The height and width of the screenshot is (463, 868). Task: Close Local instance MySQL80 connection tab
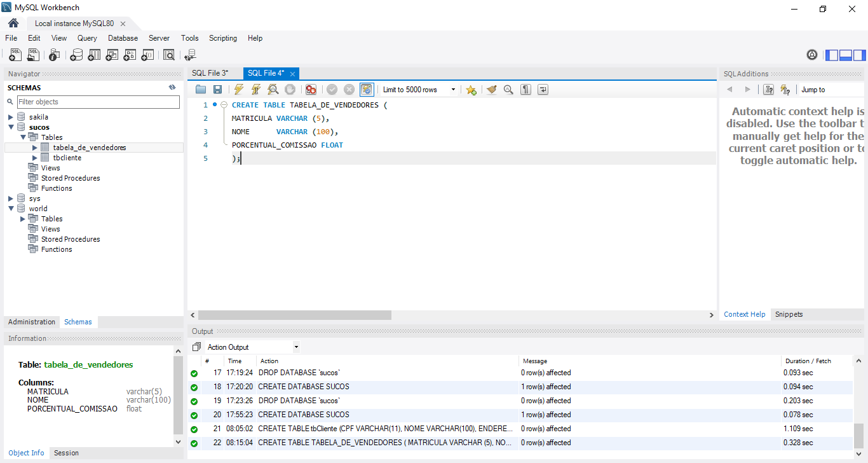(123, 24)
